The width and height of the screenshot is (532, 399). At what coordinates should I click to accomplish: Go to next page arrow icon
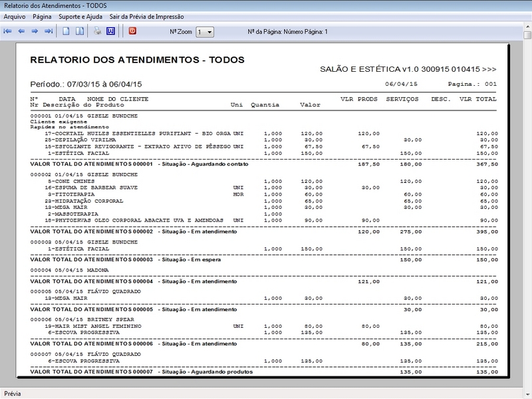35,31
